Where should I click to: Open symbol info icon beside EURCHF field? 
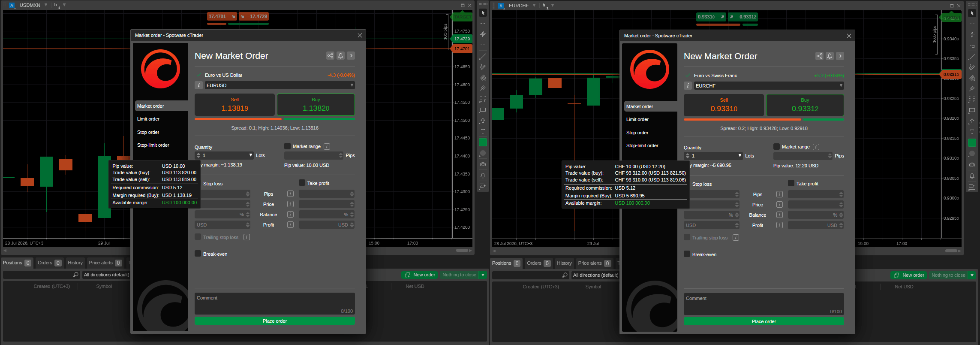click(x=688, y=86)
